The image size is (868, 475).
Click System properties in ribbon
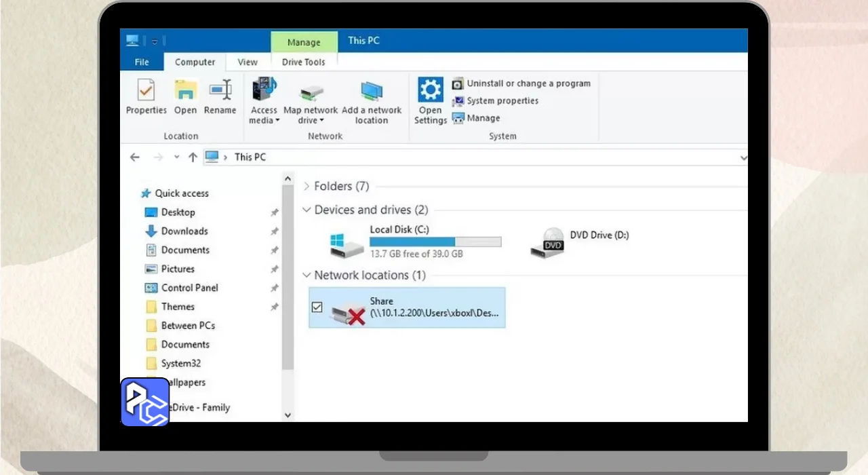pos(495,100)
